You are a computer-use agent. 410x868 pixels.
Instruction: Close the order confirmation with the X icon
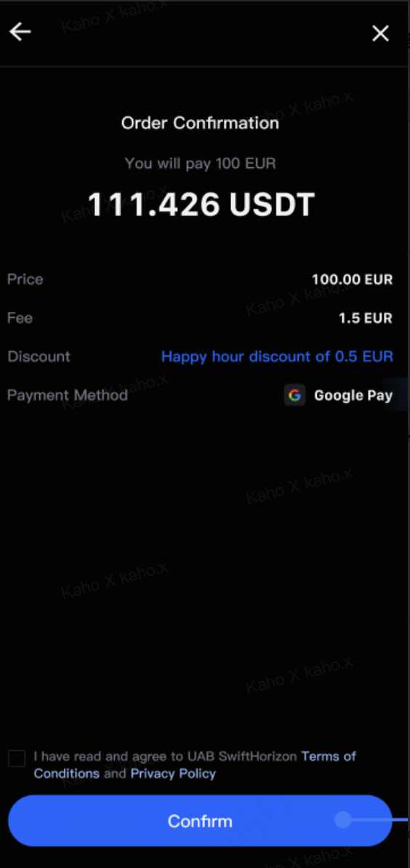coord(380,33)
